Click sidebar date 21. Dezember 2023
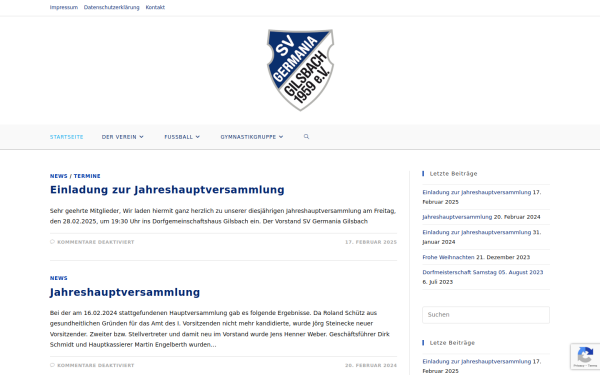The width and height of the screenshot is (600, 375). coord(503,257)
